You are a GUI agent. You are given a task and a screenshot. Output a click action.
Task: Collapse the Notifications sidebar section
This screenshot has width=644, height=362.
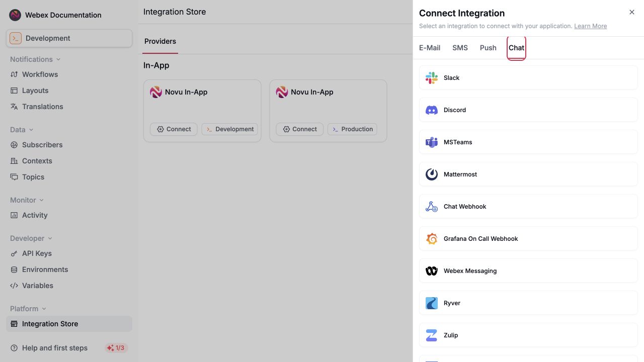(35, 59)
